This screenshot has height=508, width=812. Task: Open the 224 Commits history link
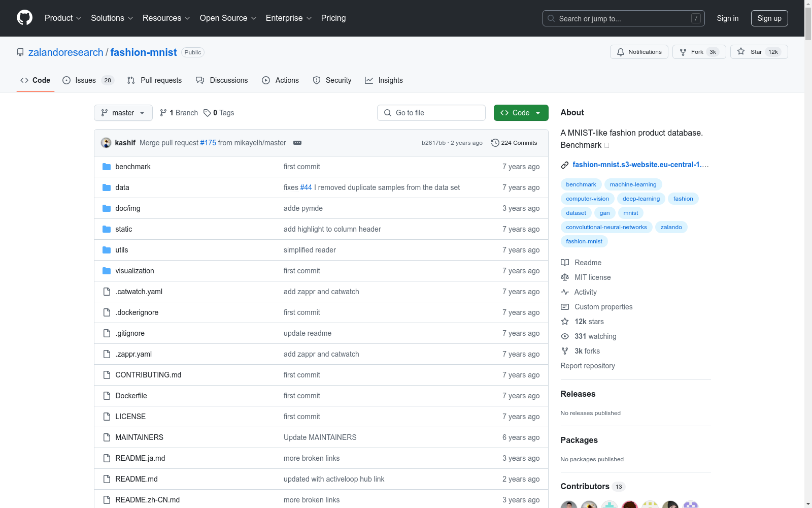(514, 143)
